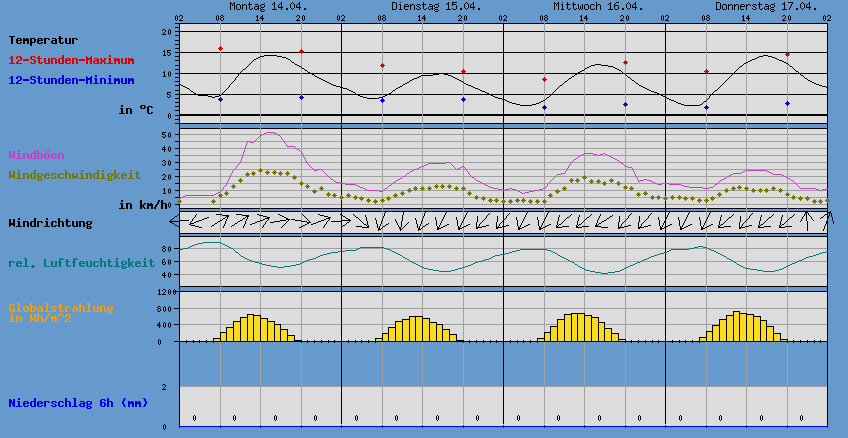Click the red maximum marker at Thursday 20

coord(787,54)
